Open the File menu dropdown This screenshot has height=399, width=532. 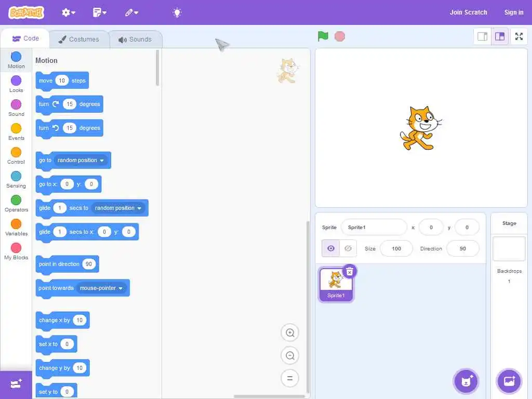pos(99,12)
